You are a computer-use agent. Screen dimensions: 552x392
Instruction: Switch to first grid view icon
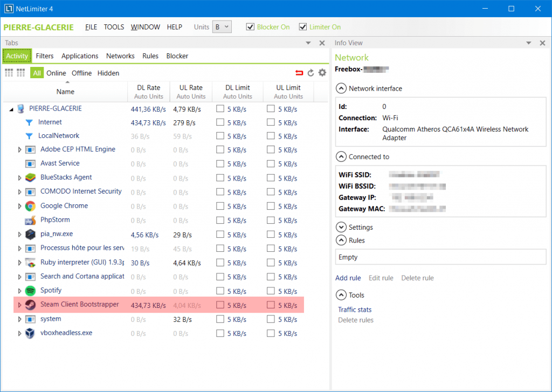[x=9, y=73]
